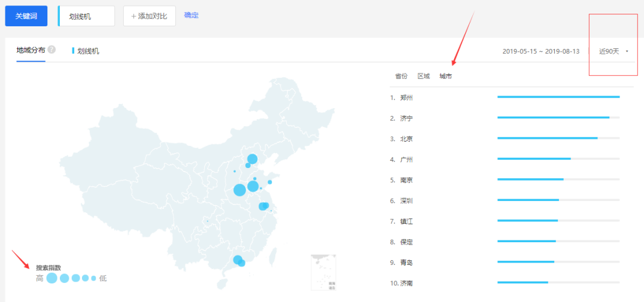Click the 添加对比 button
This screenshot has width=644, height=302.
149,16
